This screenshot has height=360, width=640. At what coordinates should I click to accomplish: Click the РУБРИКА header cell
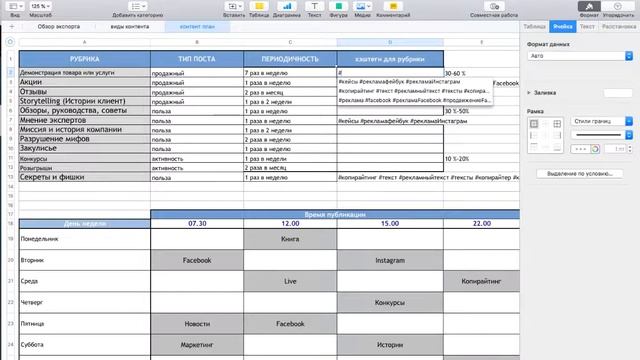click(84, 59)
